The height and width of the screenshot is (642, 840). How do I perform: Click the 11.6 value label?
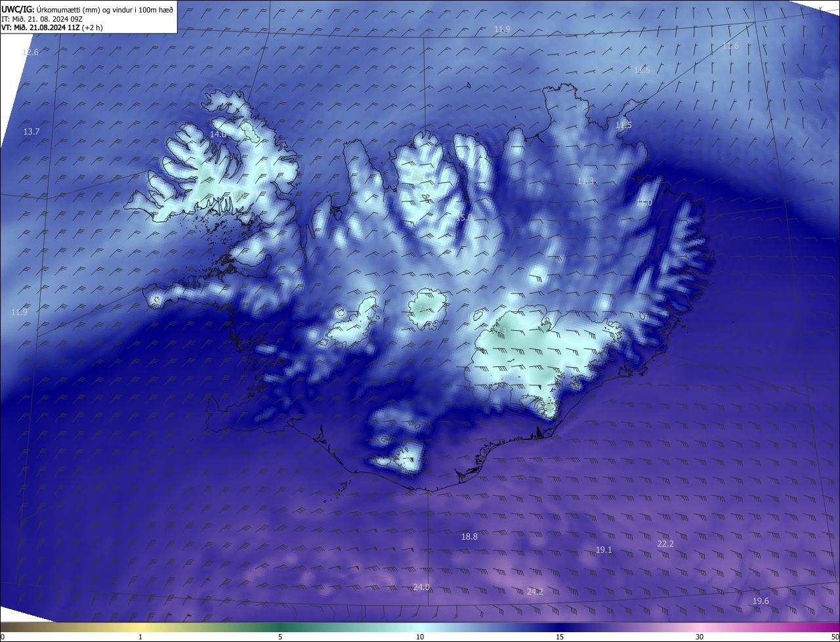730,46
